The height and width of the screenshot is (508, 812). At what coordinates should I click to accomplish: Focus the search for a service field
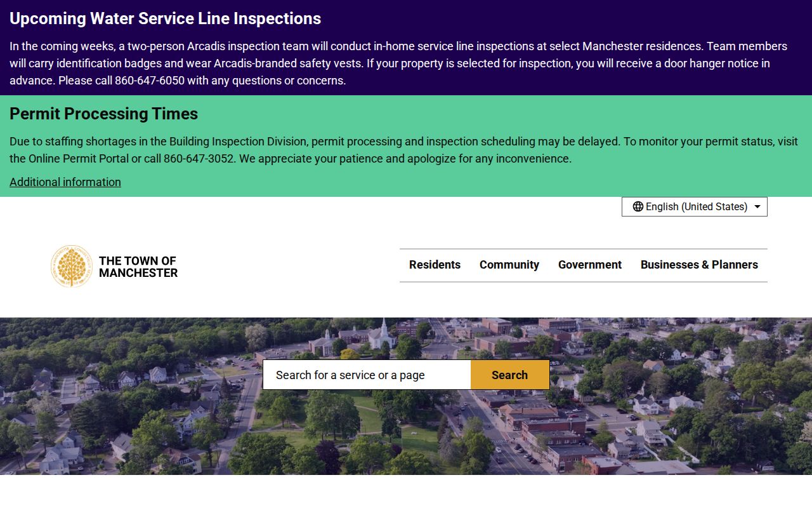pyautogui.click(x=367, y=375)
